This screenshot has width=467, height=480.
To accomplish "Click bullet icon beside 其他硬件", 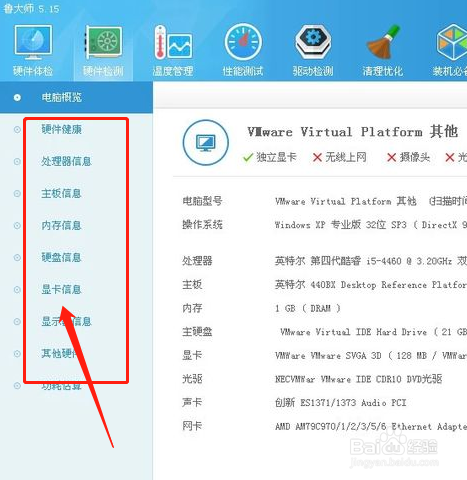I will [x=17, y=354].
